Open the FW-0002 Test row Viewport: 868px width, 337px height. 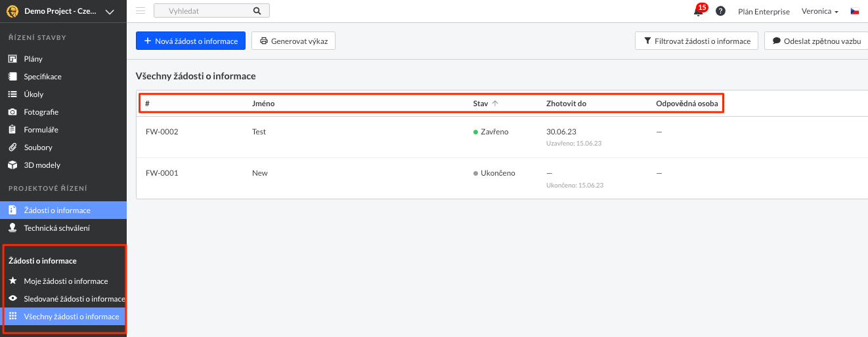tap(259, 132)
